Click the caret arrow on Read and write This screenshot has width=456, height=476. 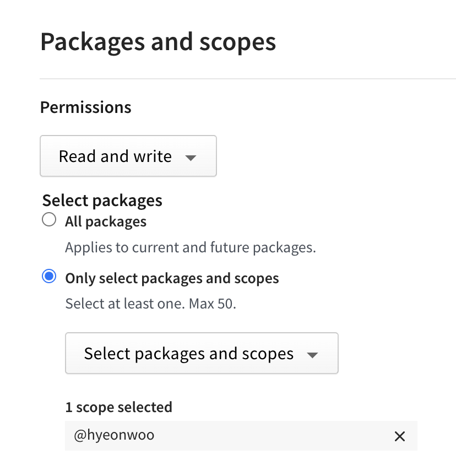point(191,158)
